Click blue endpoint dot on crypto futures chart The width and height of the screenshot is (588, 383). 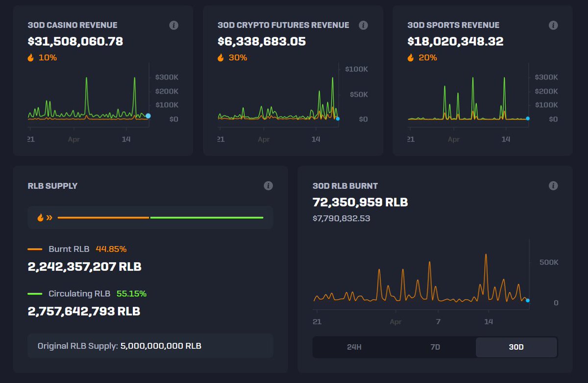(338, 119)
